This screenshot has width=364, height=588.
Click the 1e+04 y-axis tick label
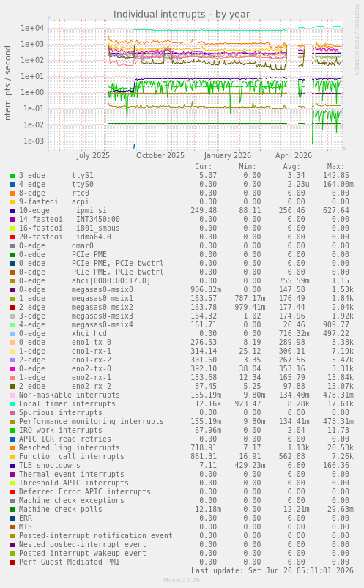32,28
